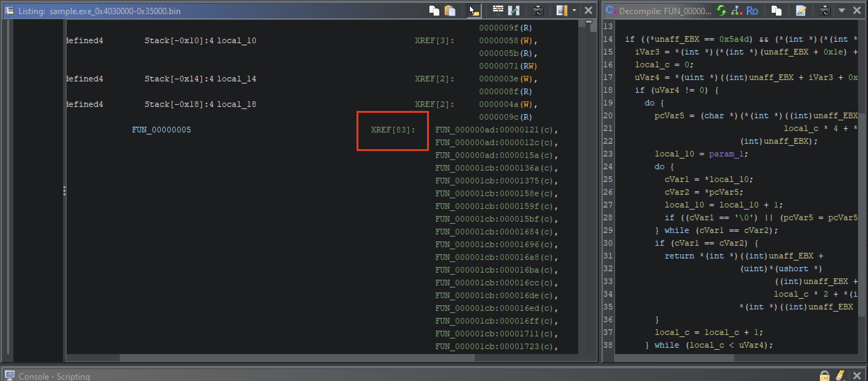Open the Decompile panel menu arrow

point(842,11)
